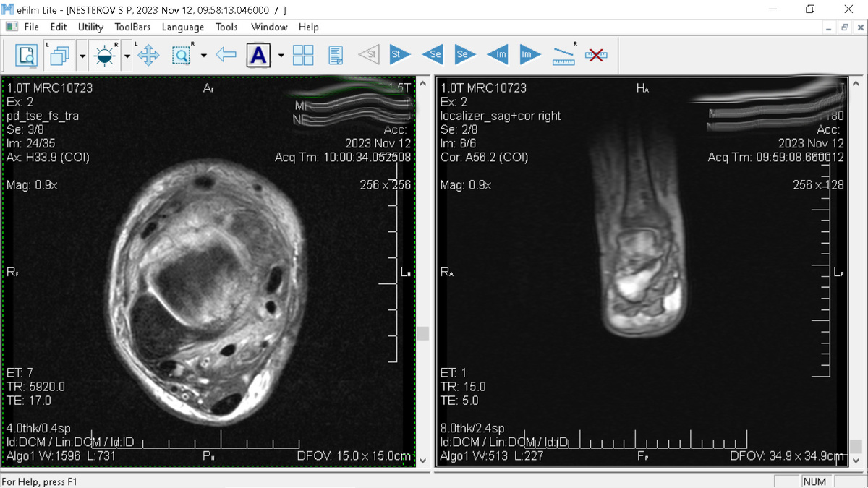
Task: Click 'Algo1 W:1596 L:731' window level text
Action: (x=61, y=456)
